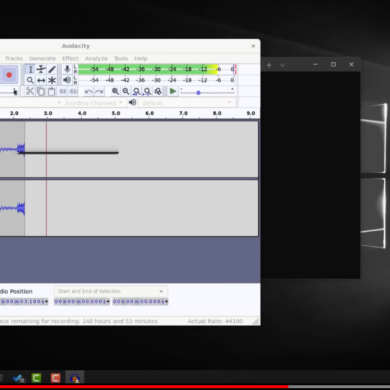Open the Analyze menu
390x390 pixels.
point(96,58)
